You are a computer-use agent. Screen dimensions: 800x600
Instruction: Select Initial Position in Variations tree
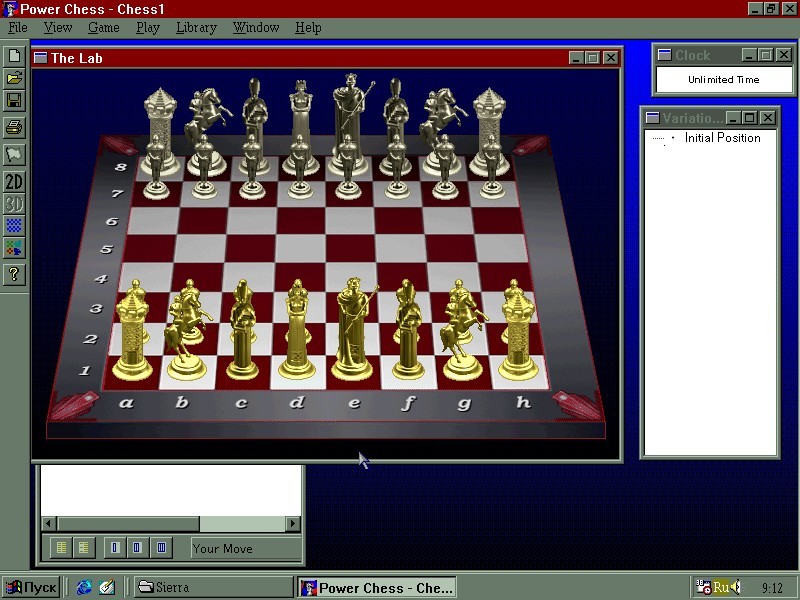[x=722, y=138]
